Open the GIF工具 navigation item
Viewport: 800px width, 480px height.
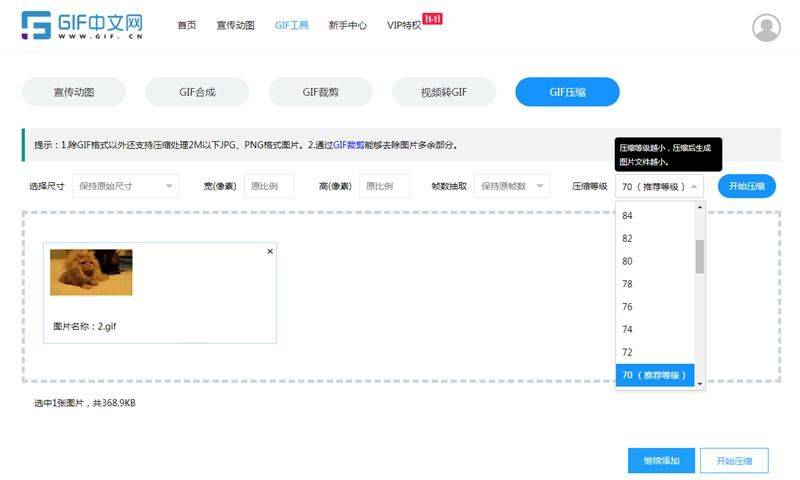tap(291, 25)
